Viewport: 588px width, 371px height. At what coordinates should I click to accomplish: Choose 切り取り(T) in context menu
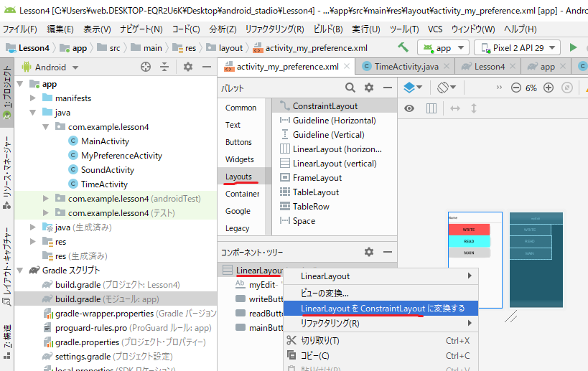(x=381, y=340)
